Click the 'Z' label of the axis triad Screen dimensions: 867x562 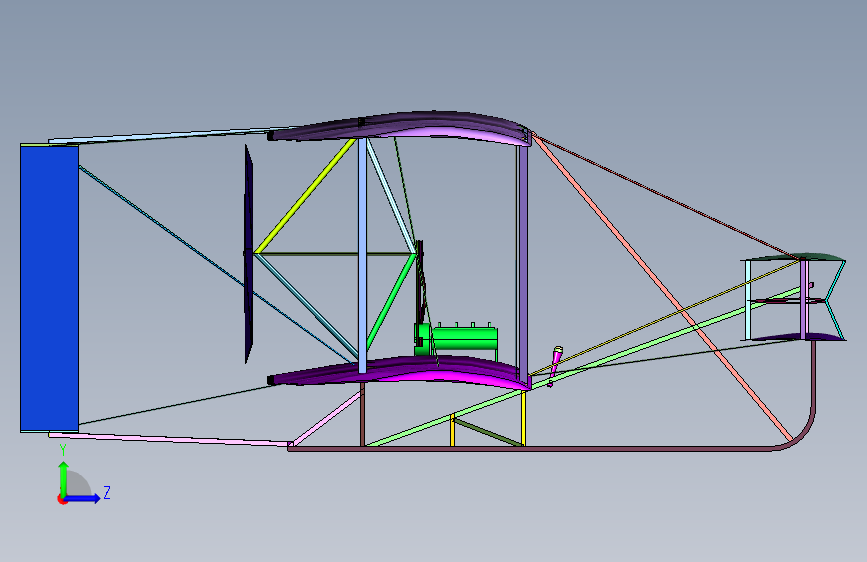click(107, 492)
